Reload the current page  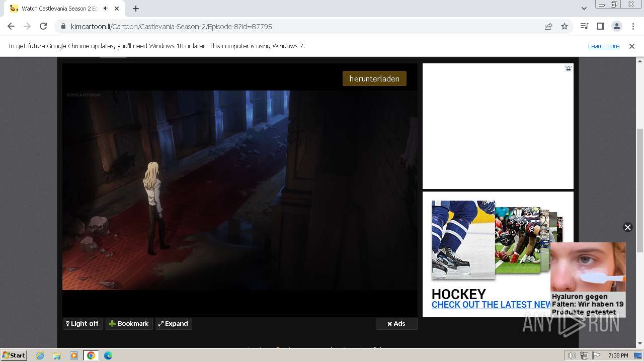coord(43,27)
